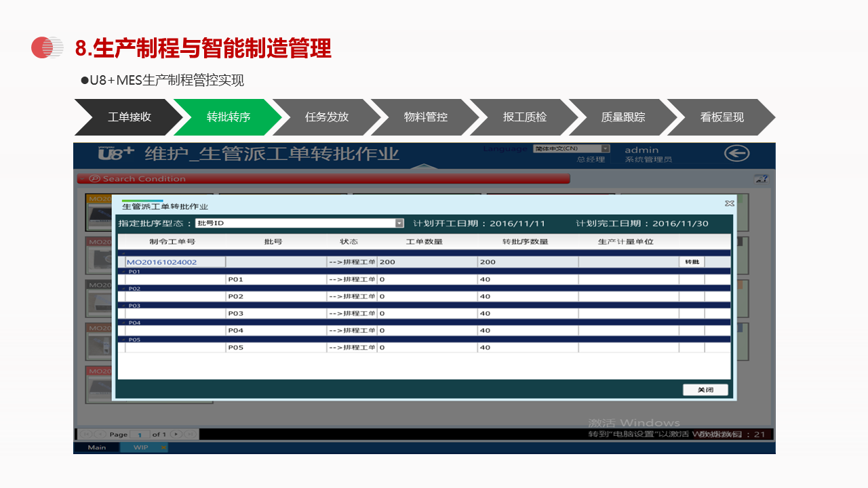Click the admin user name
The image size is (868, 488).
[642, 150]
